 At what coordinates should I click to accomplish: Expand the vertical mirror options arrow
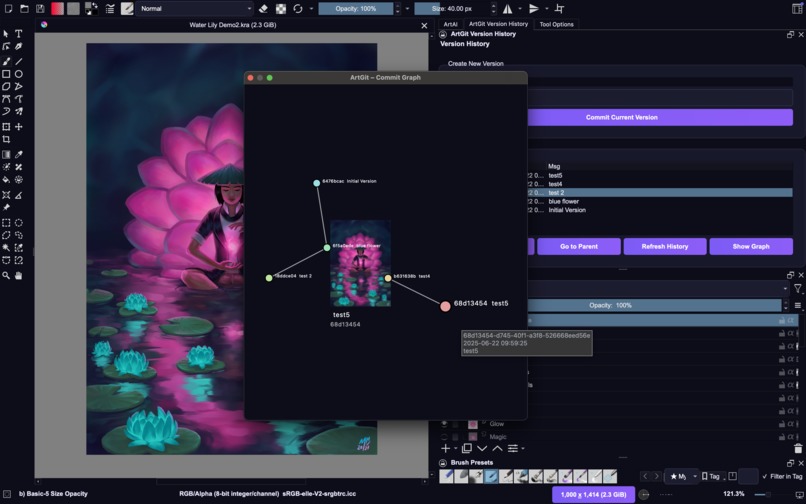point(546,9)
